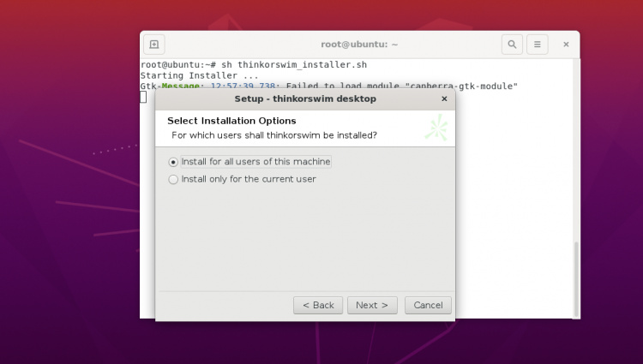643x364 pixels.
Task: Click the green installer logo icon
Action: pyautogui.click(x=436, y=128)
